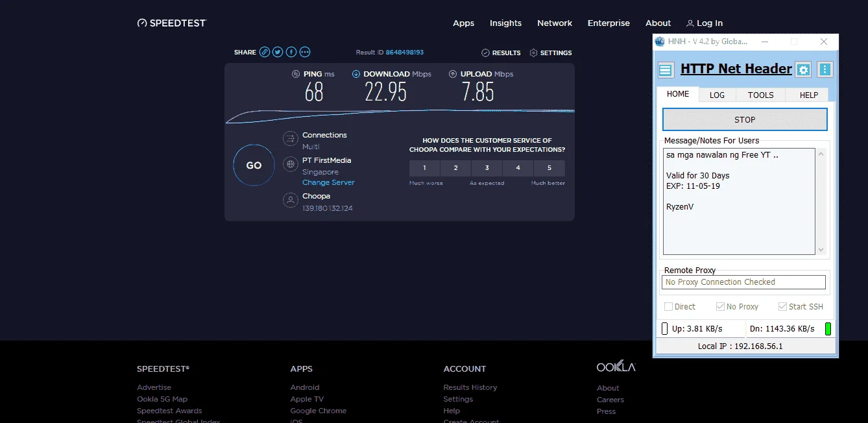868x423 pixels.
Task: Click the Results checkmark icon
Action: pyautogui.click(x=485, y=53)
